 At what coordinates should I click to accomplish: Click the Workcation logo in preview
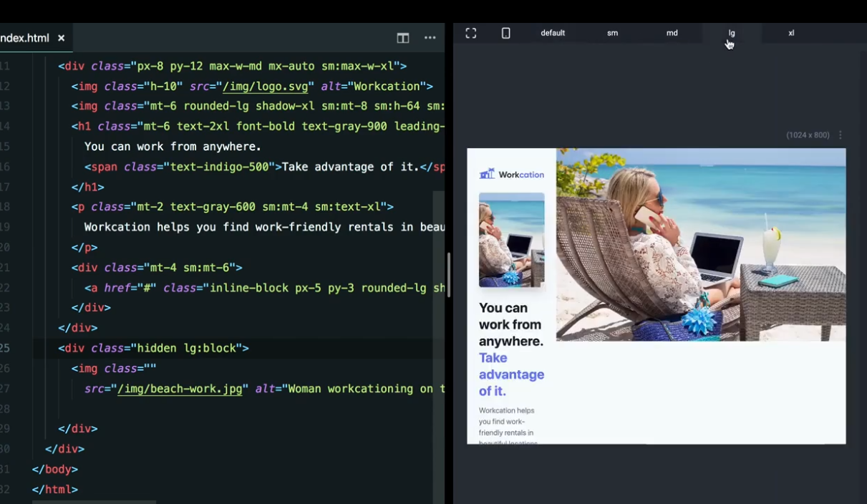coord(511,174)
